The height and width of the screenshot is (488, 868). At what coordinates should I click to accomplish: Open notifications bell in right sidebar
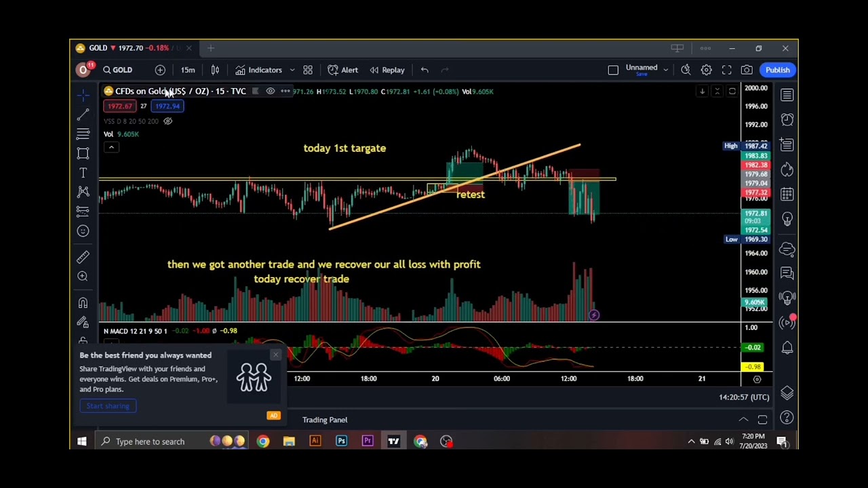(x=787, y=347)
